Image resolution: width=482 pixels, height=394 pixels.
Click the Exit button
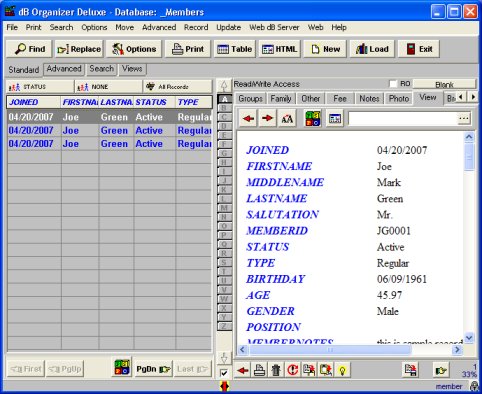click(419, 49)
